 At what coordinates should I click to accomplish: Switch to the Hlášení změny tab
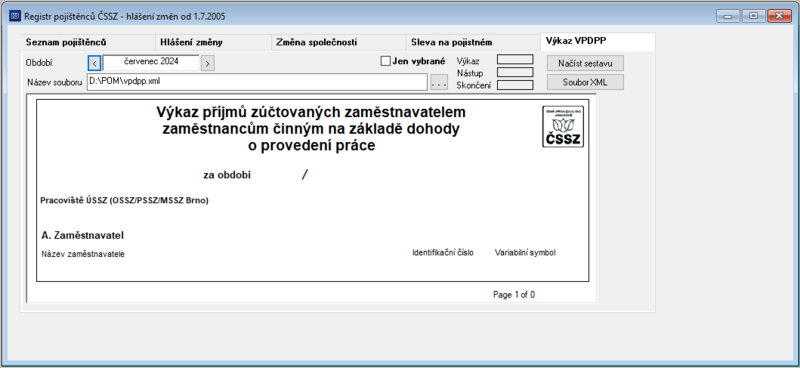(x=213, y=42)
